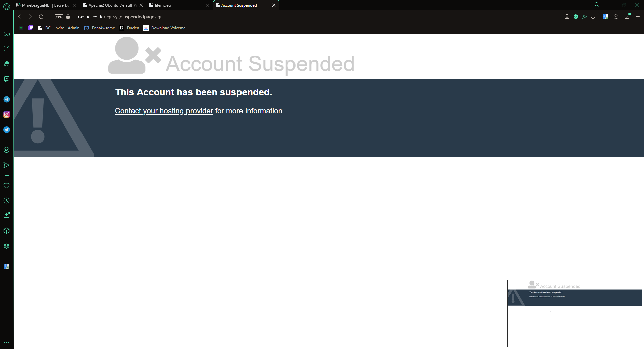
Task: Toggle the VPN badge in address bar
Action: pyautogui.click(x=59, y=17)
